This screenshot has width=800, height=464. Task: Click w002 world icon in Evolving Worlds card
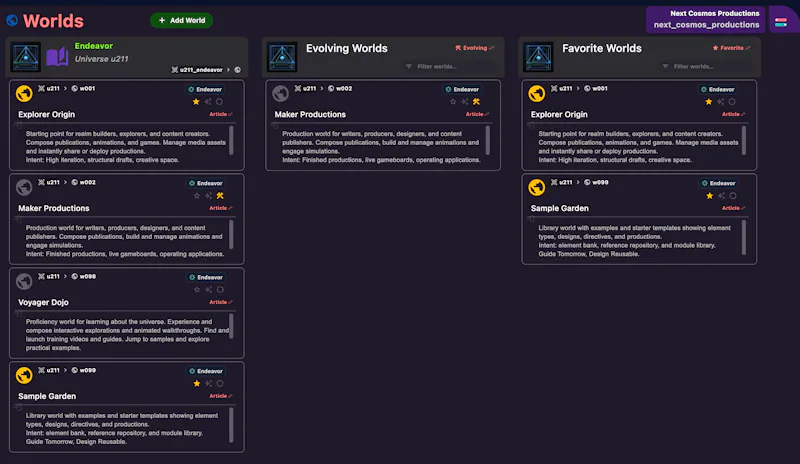331,88
